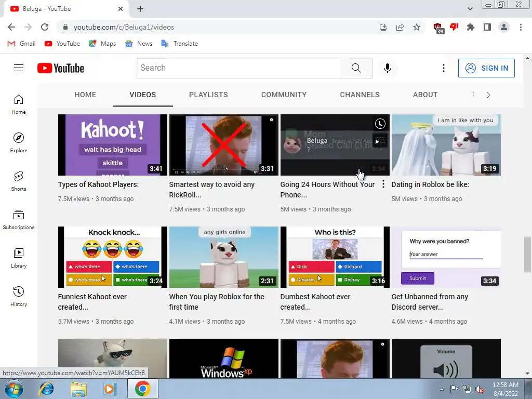This screenshot has width=532, height=399.
Task: Open Dating in Roblox be like thumbnail
Action: point(446,145)
